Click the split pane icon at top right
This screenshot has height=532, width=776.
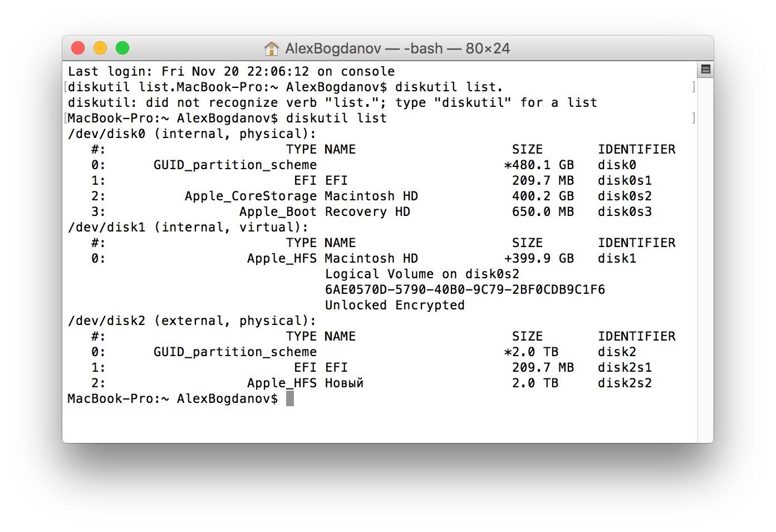[705, 70]
